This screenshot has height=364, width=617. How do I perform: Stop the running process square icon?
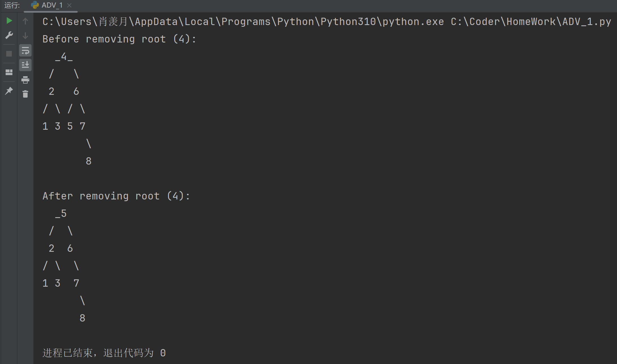9,54
